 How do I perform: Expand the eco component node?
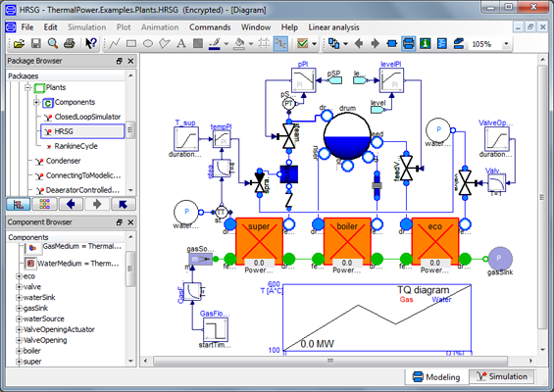(19, 276)
